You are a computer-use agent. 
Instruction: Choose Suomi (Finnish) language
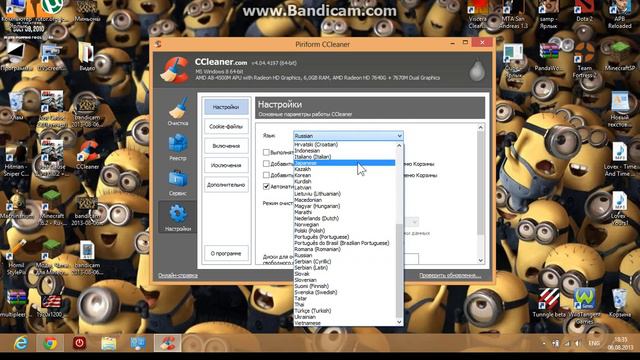(344, 286)
